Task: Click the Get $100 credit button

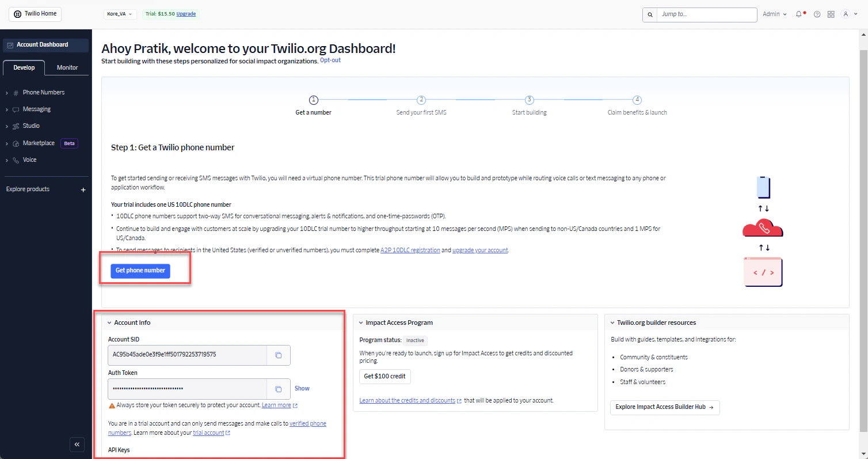Action: 385,377
